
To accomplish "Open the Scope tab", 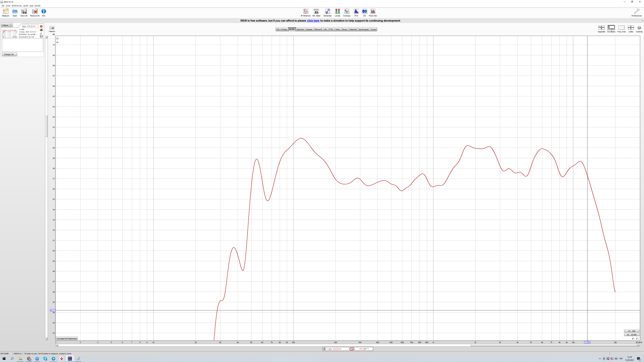I will 373,29.
